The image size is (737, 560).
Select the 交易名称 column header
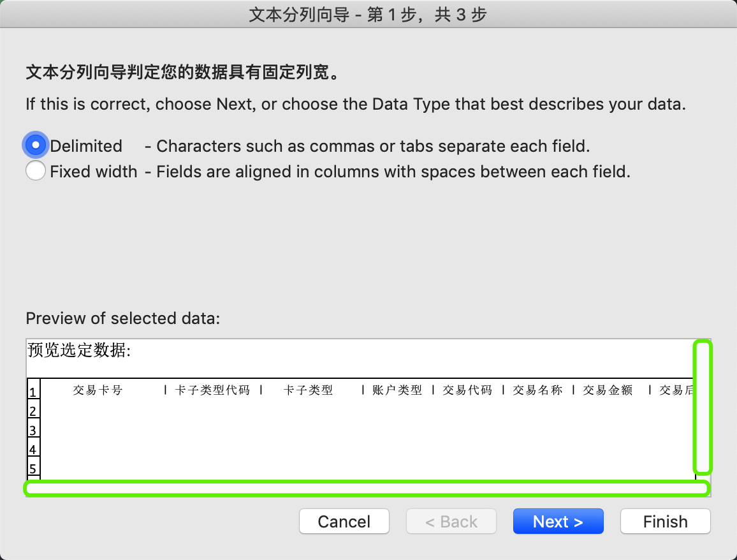coord(537,390)
